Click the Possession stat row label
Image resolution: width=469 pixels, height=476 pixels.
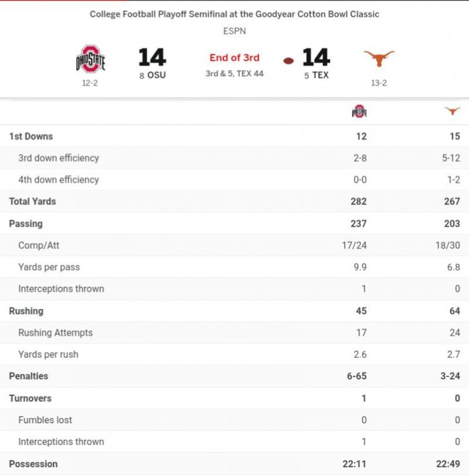(x=33, y=464)
